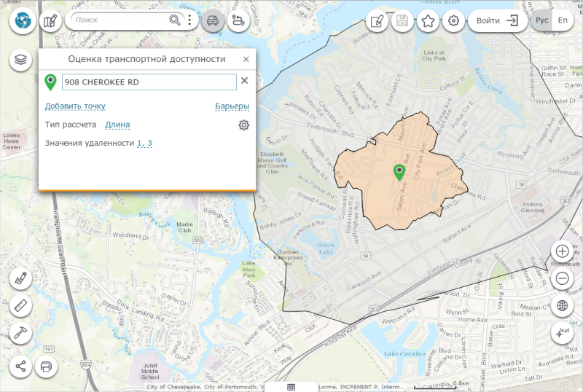
Task: Toggle the car accessibility analysis tool
Action: pos(212,20)
